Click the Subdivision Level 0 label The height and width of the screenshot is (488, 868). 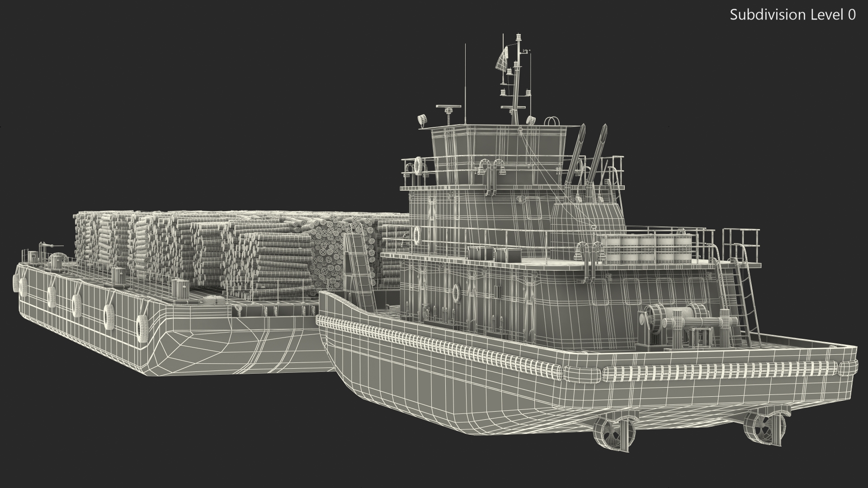click(793, 15)
